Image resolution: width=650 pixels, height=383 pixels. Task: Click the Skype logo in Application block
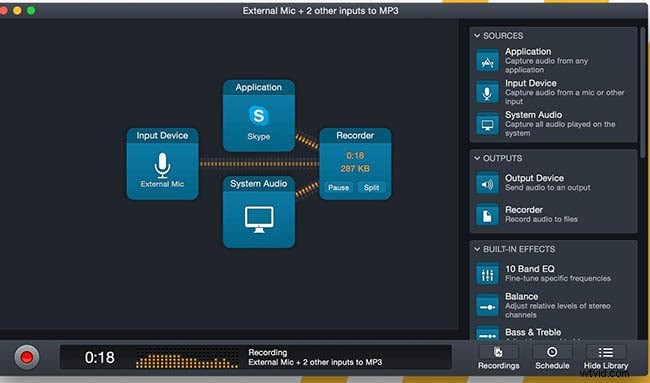coord(259,116)
